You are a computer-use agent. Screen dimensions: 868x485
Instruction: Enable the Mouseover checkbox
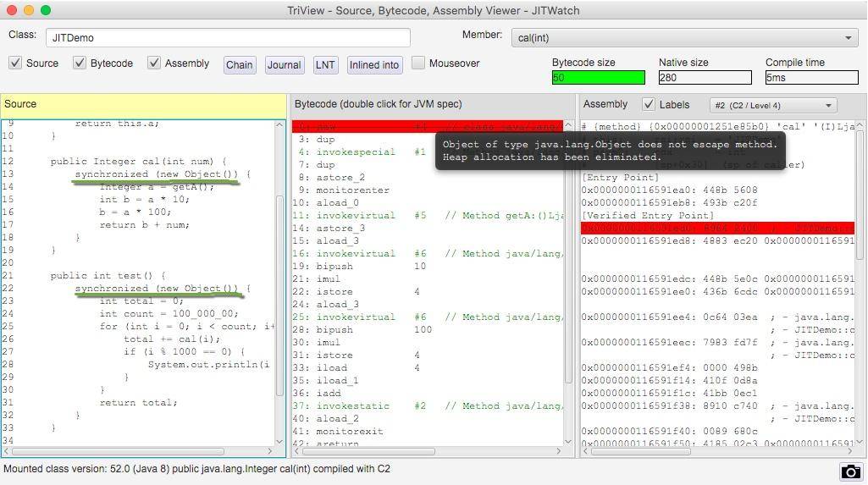tap(418, 63)
